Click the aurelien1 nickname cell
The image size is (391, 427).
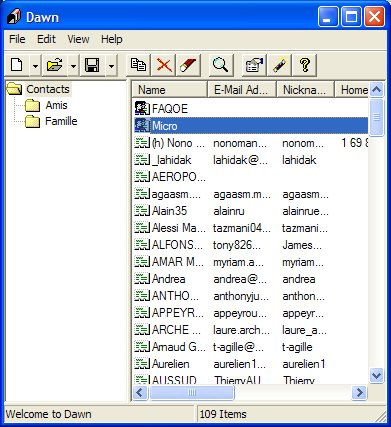pos(304,364)
